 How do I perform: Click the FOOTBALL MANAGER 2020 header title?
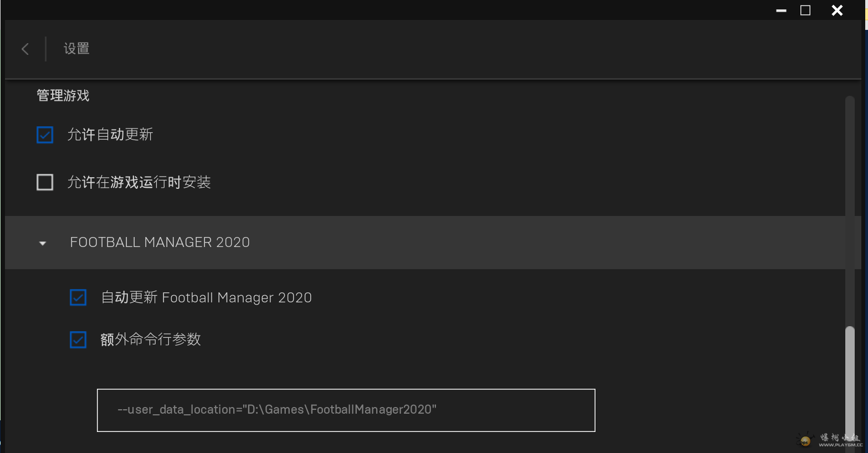(x=160, y=243)
